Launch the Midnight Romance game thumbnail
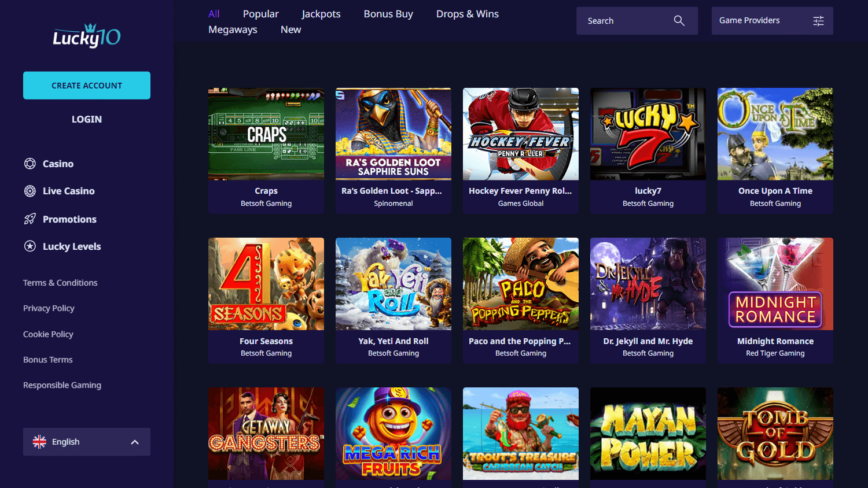This screenshot has height=488, width=868. click(x=775, y=284)
